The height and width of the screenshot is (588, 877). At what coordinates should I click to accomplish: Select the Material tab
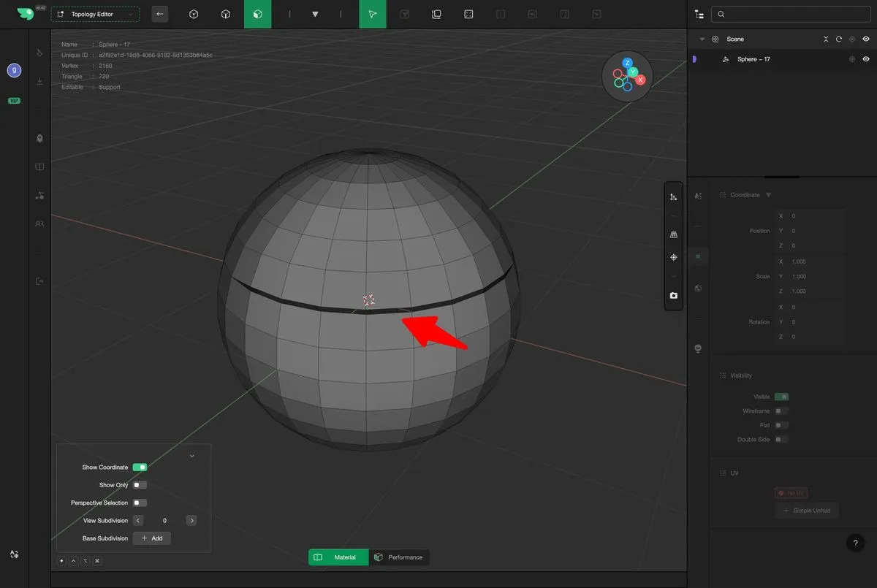338,557
